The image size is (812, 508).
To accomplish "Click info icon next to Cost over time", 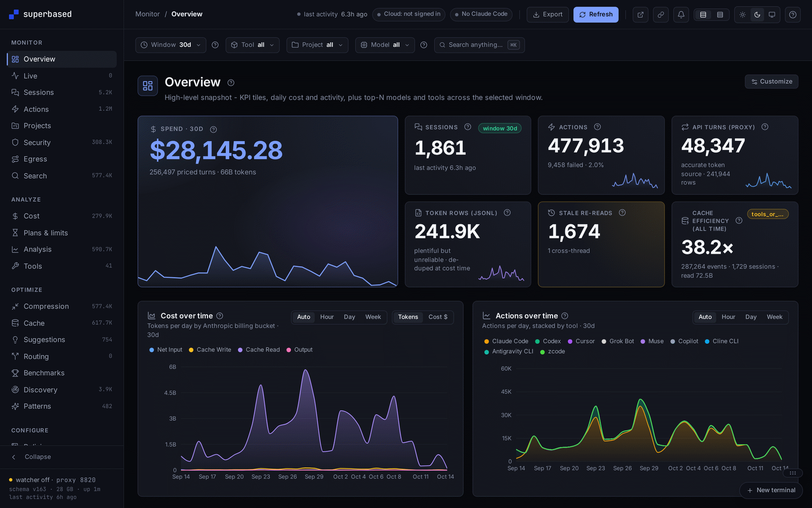I will pyautogui.click(x=220, y=316).
